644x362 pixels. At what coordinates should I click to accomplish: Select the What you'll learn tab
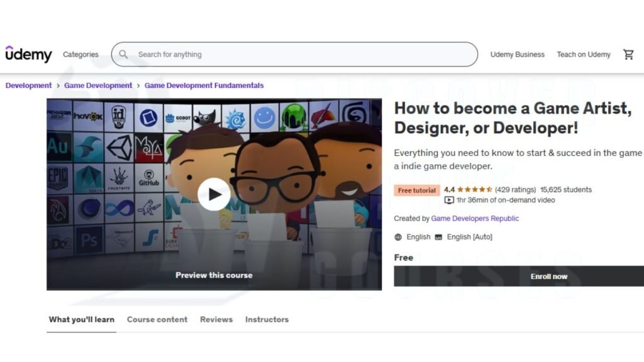coord(82,319)
